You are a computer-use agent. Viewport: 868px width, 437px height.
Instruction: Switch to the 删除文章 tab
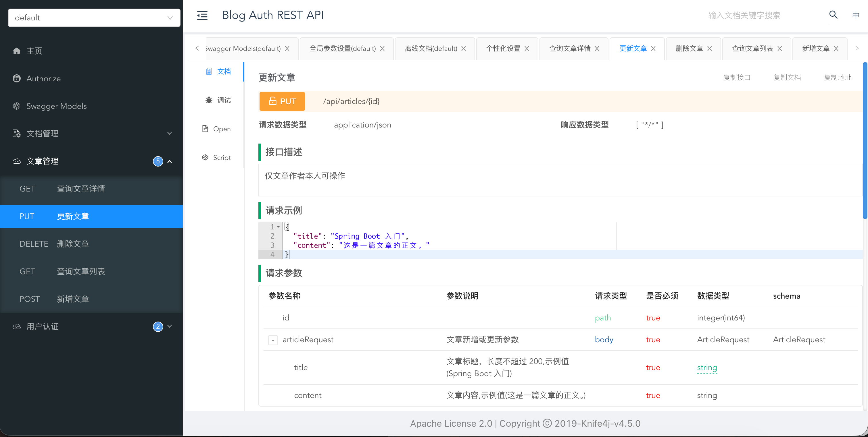(689, 49)
